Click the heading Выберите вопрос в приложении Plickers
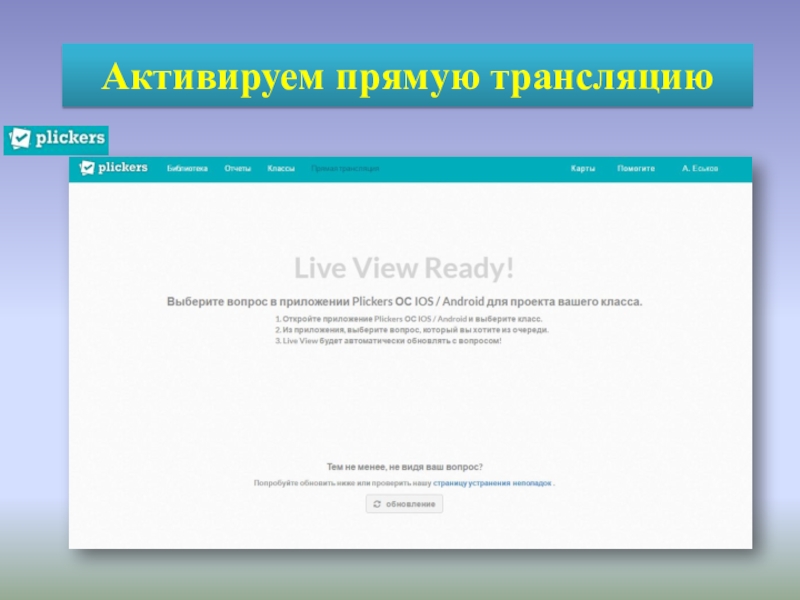This screenshot has height=600, width=800. tap(404, 302)
